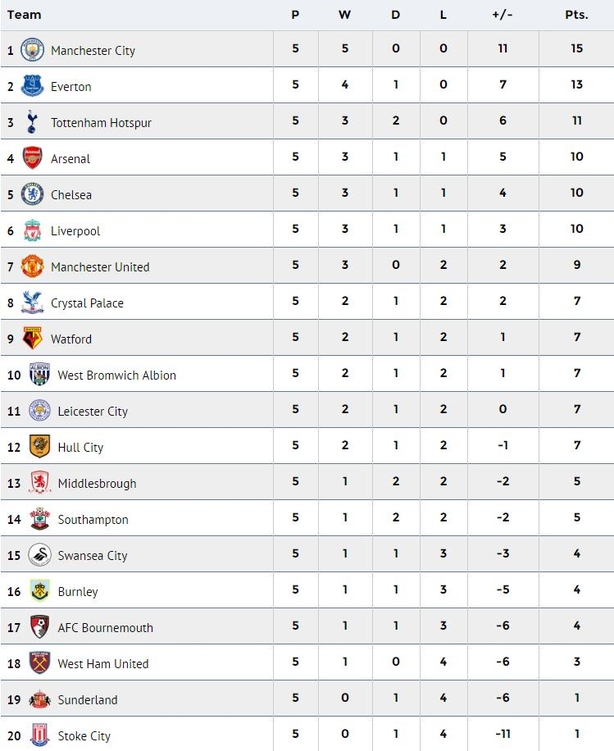Click the Team column header
The height and width of the screenshot is (751, 614).
25,14
